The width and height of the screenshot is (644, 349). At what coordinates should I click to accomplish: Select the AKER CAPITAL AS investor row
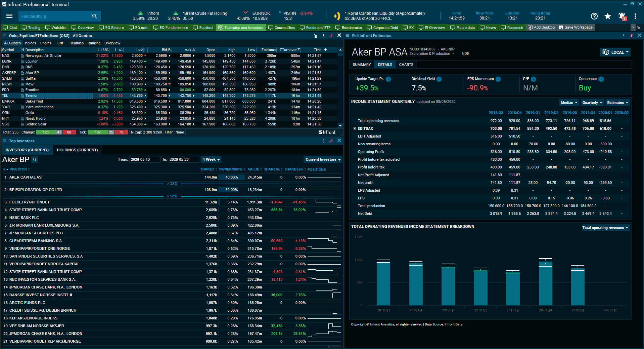pos(172,177)
